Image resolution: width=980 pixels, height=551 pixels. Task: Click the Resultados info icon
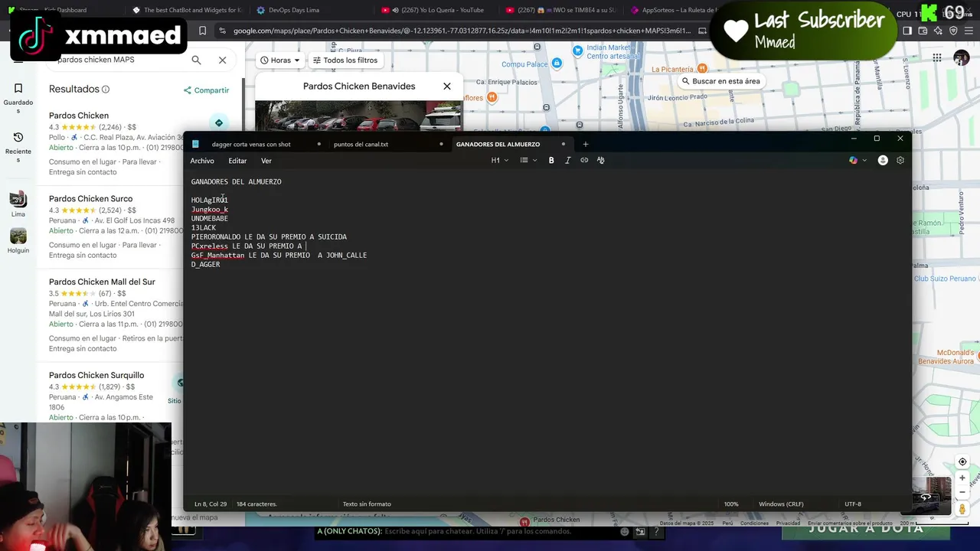[x=106, y=90]
